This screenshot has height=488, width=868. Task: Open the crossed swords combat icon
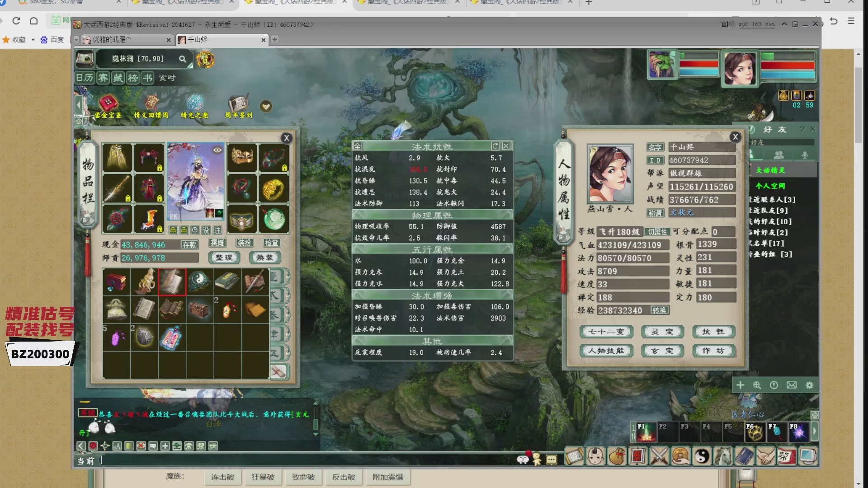click(x=659, y=456)
